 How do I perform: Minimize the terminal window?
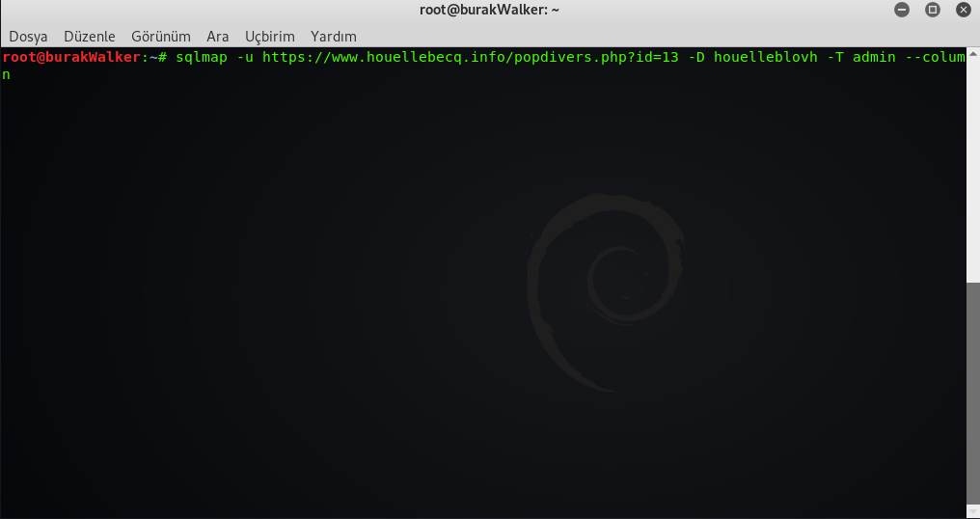(x=901, y=10)
